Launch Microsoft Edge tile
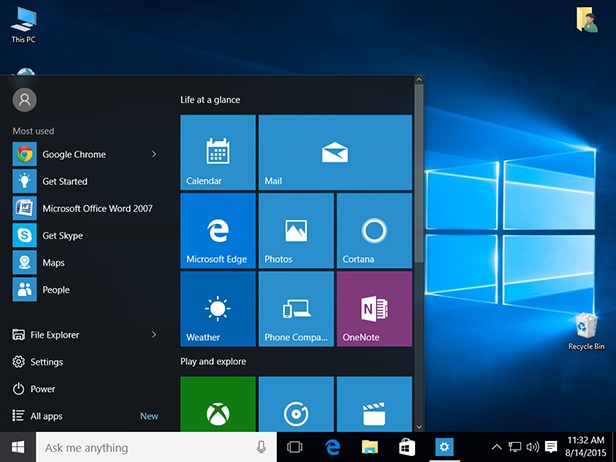 [217, 230]
